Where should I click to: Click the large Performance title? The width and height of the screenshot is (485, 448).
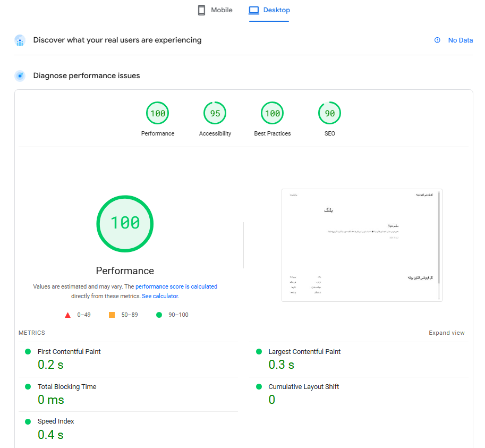click(125, 271)
